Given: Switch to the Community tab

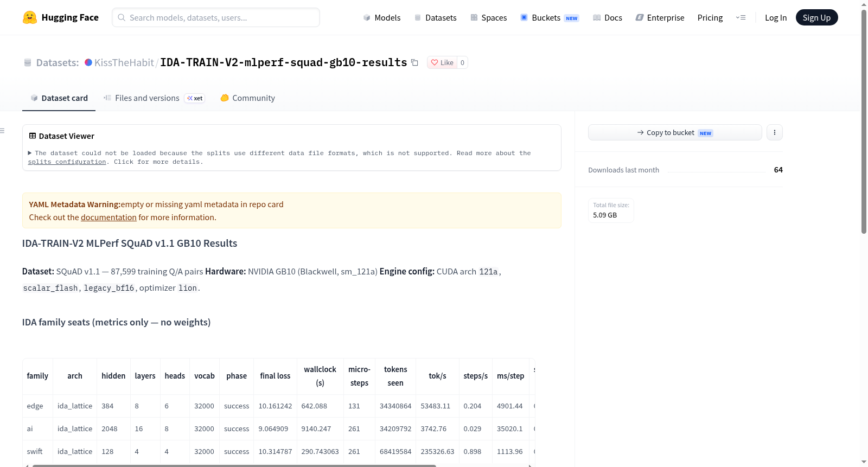Looking at the screenshot, I should pos(248,98).
